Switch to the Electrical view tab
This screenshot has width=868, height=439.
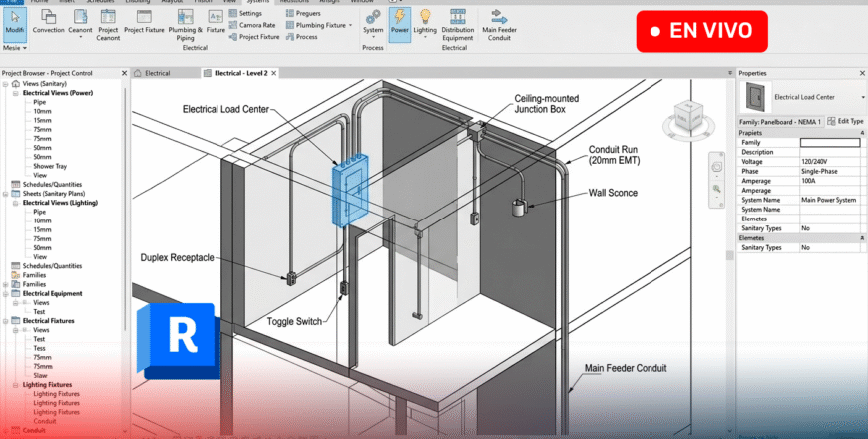pyautogui.click(x=158, y=73)
